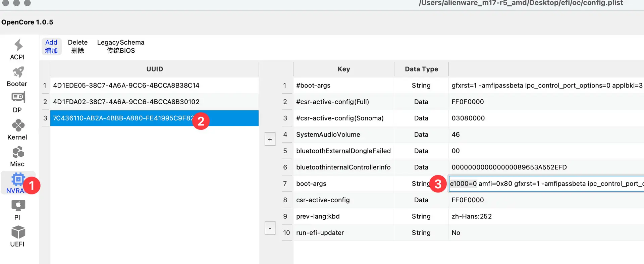644x264 pixels.
Task: Click the minus button to remove entry
Action: [270, 228]
